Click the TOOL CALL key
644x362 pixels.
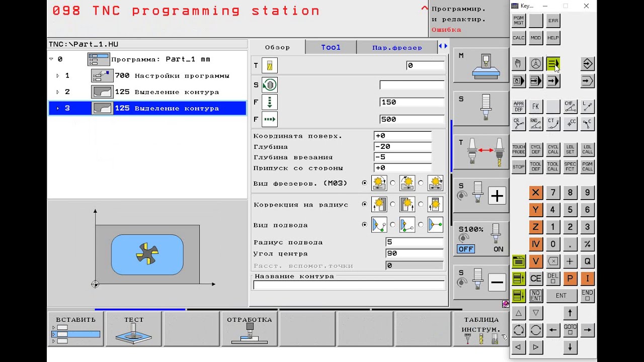point(553,167)
